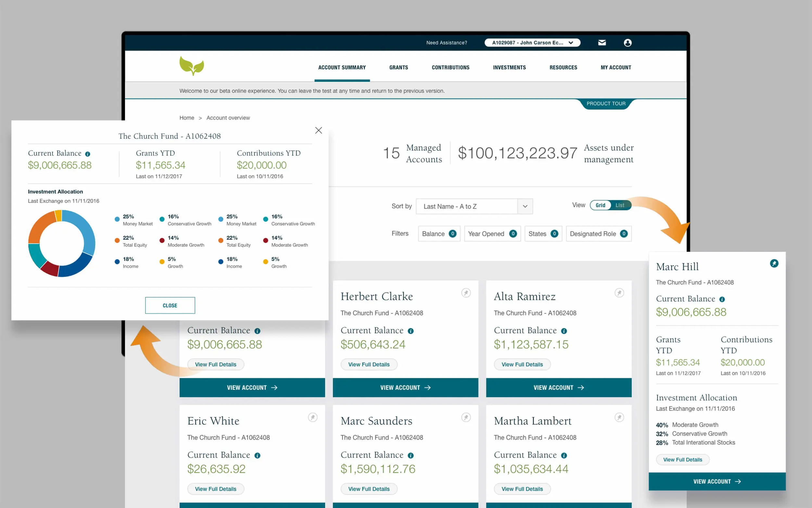Pin Alta Ramirez's account card
The image size is (812, 508).
[x=619, y=293]
